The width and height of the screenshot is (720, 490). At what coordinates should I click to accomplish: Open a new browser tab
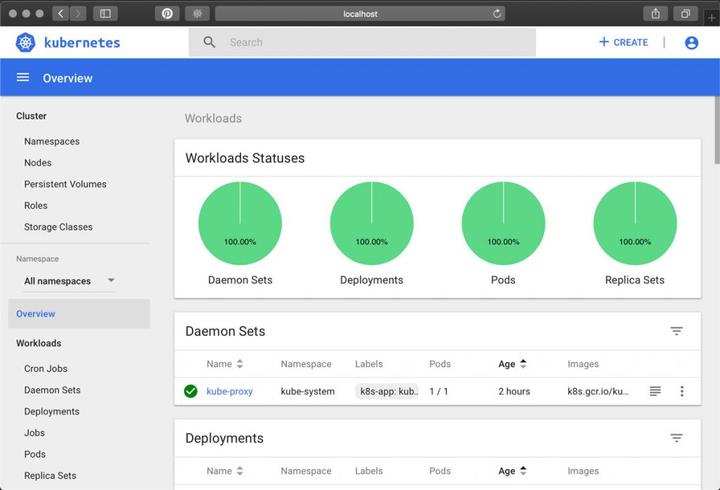pos(712,17)
